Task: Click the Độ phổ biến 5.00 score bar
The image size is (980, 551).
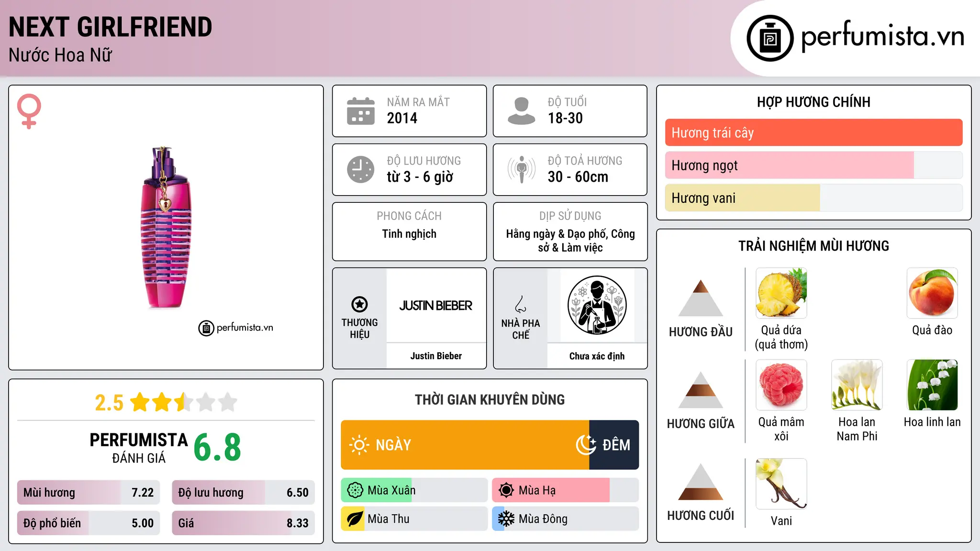Action: click(89, 523)
